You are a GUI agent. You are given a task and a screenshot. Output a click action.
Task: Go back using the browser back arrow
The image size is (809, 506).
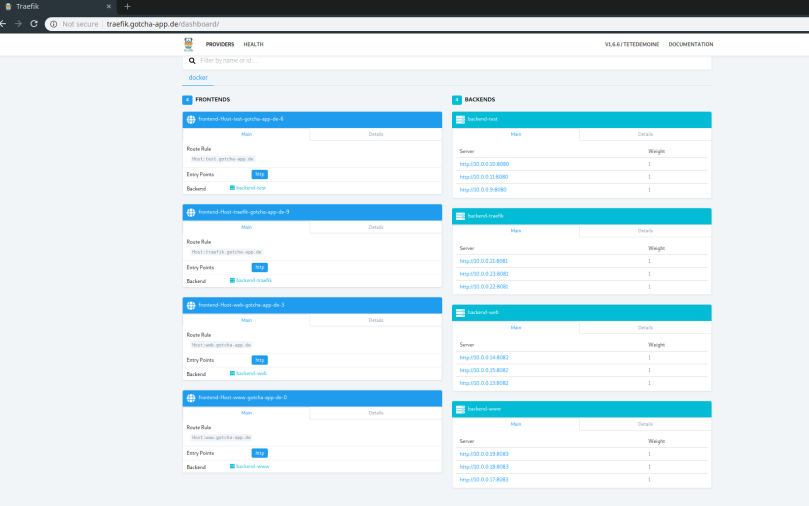pos(3,24)
